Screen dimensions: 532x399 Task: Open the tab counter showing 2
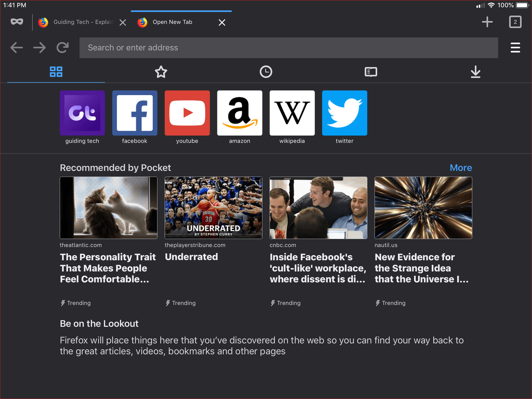tap(515, 22)
